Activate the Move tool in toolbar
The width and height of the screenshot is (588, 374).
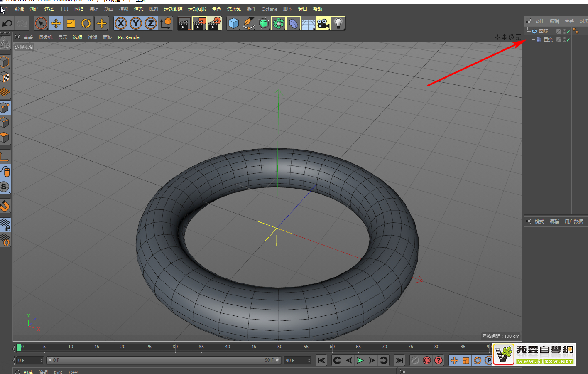(x=56, y=23)
